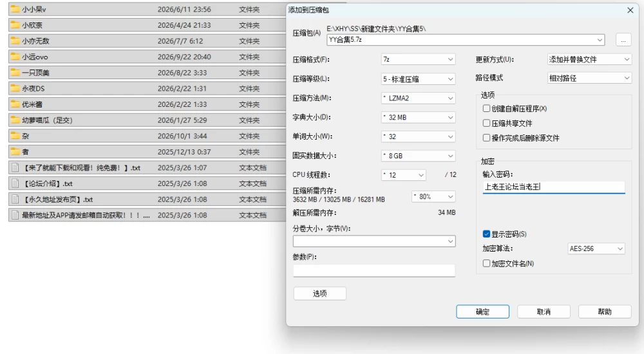
Task: Click 取消 button
Action: coord(544,312)
